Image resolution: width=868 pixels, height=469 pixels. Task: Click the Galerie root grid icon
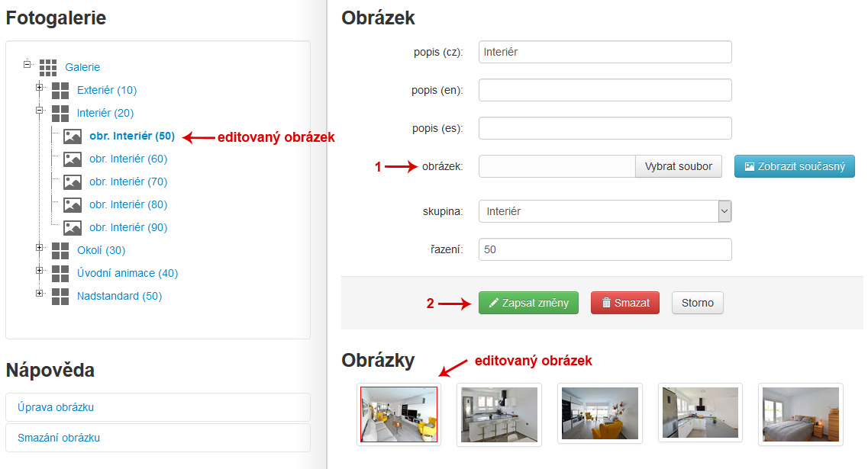pyautogui.click(x=48, y=68)
